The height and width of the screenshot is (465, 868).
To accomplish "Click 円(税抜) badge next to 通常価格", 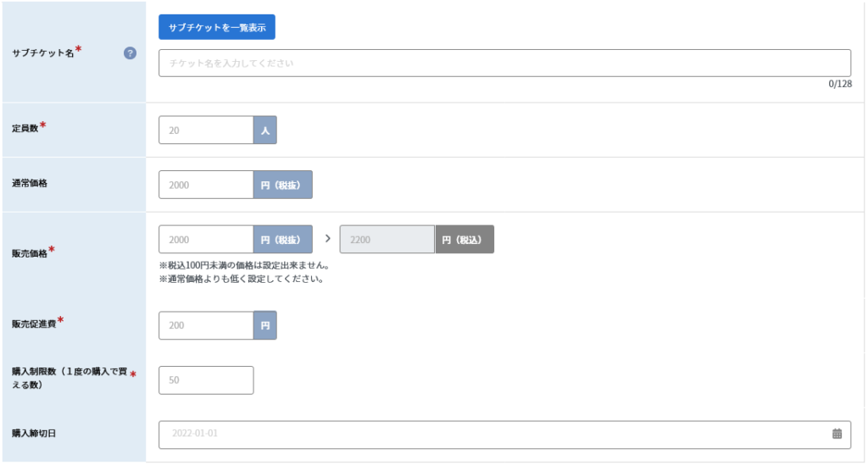I will click(283, 185).
